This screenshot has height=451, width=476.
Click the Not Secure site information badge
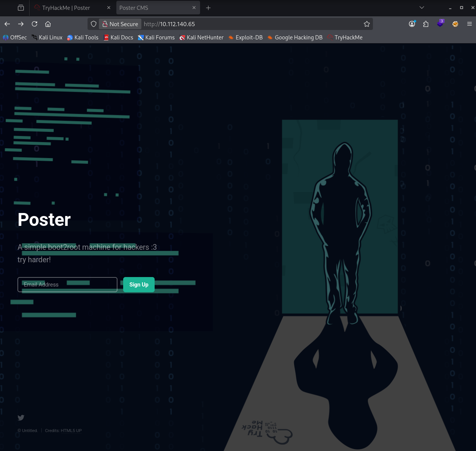click(x=120, y=24)
